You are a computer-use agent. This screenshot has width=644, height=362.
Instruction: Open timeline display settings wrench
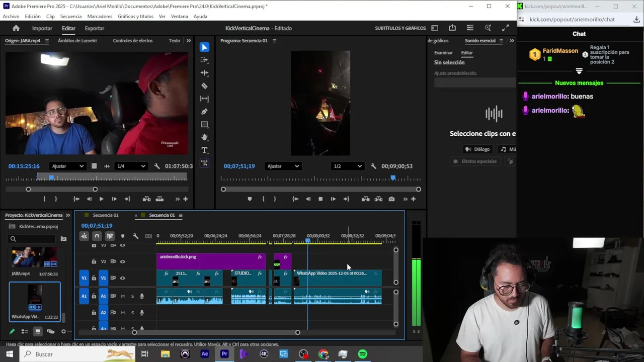pos(135,236)
